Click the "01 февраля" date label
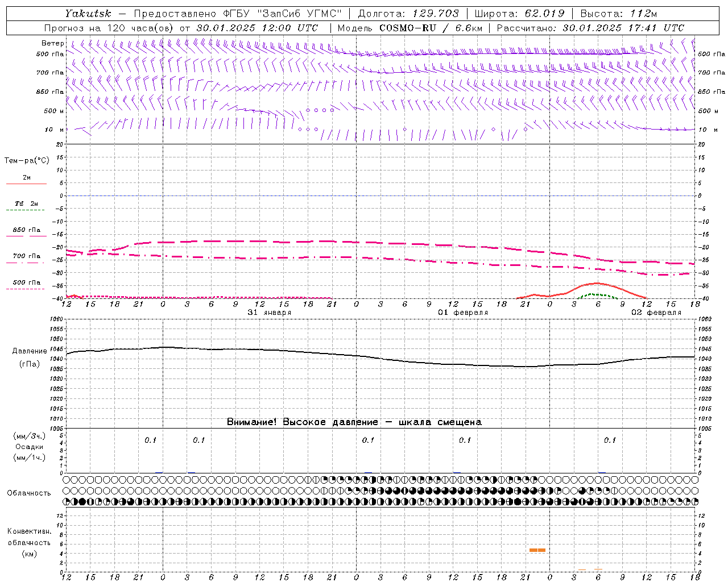Viewport: 728px width, 582px height. (463, 313)
